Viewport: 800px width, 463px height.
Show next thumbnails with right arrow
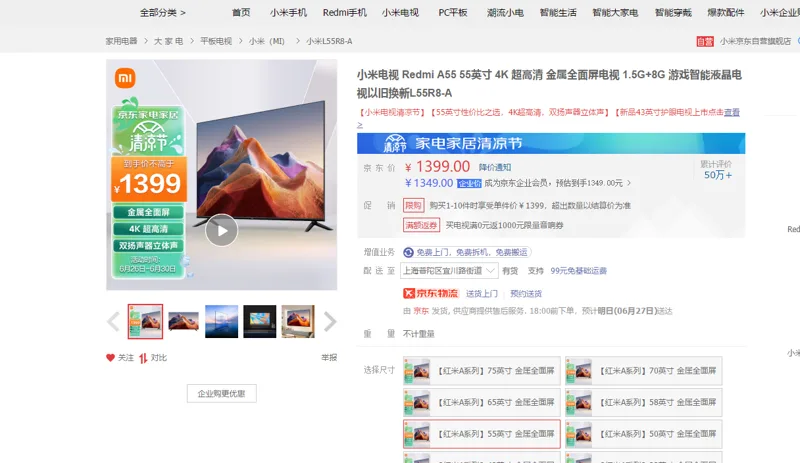pyautogui.click(x=330, y=322)
